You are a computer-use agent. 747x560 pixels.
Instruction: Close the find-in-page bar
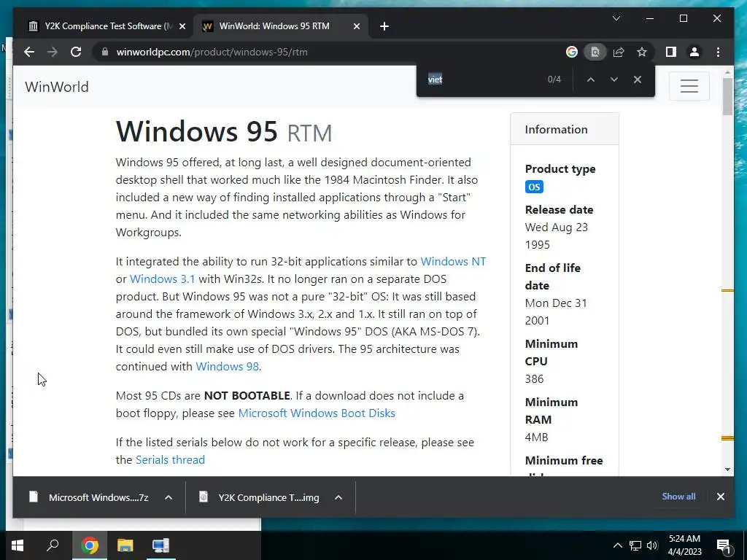pos(638,79)
